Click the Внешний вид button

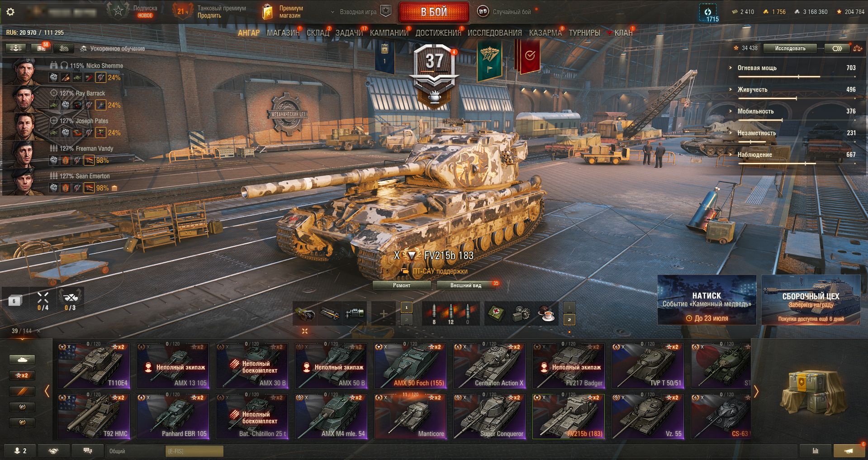[465, 285]
